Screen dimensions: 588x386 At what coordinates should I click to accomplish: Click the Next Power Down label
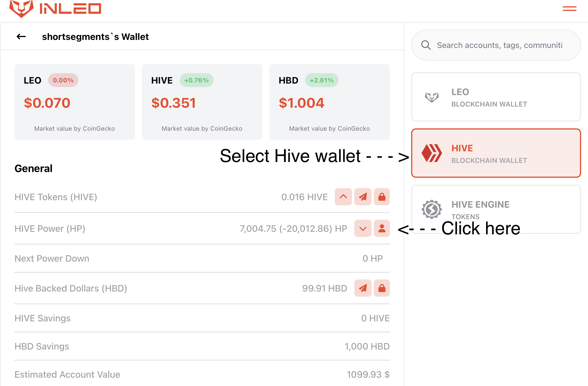point(52,258)
